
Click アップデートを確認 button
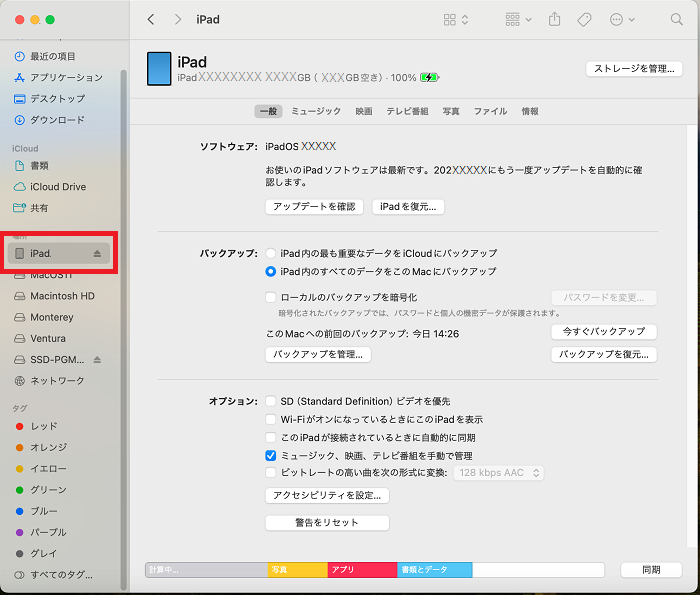coord(314,207)
